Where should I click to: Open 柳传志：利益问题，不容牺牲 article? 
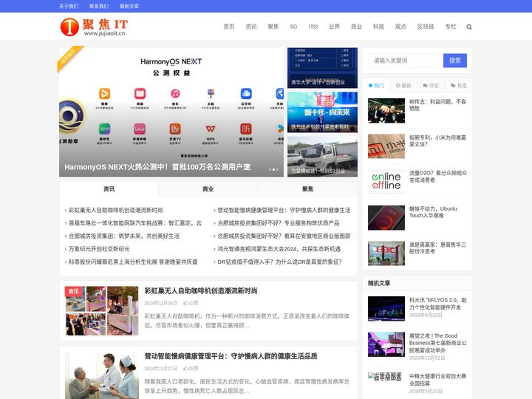(437, 105)
